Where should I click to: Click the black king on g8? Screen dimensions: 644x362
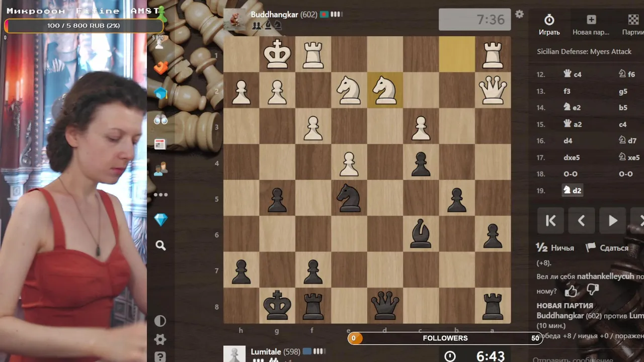click(277, 306)
